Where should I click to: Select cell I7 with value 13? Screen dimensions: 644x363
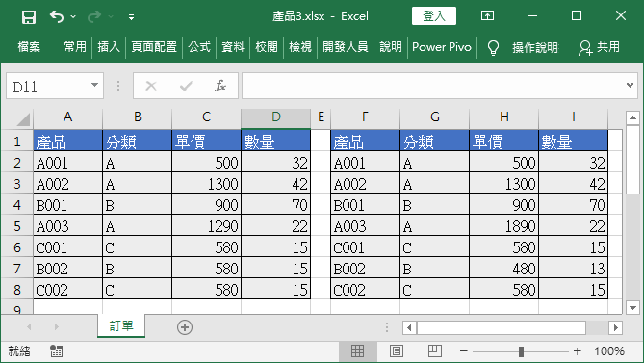pyautogui.click(x=574, y=269)
